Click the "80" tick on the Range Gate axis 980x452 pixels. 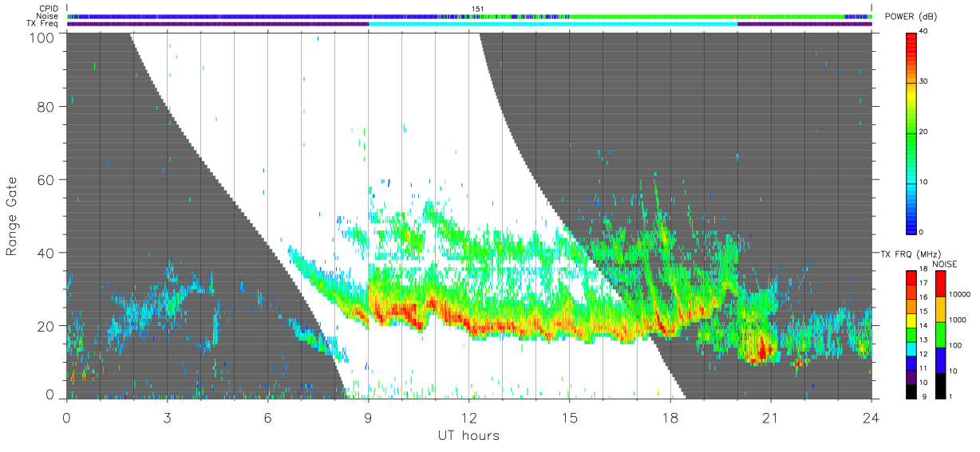coord(46,106)
